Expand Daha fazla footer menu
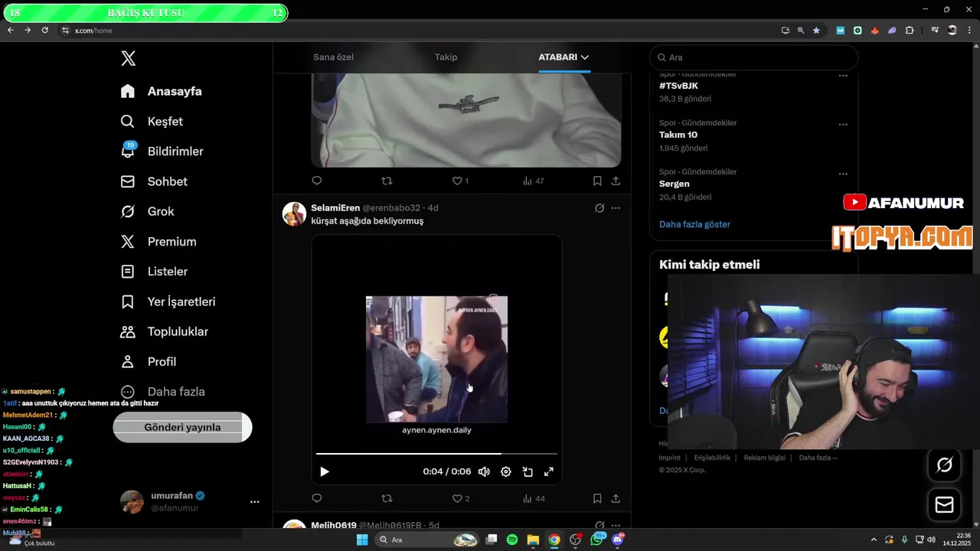 818,458
